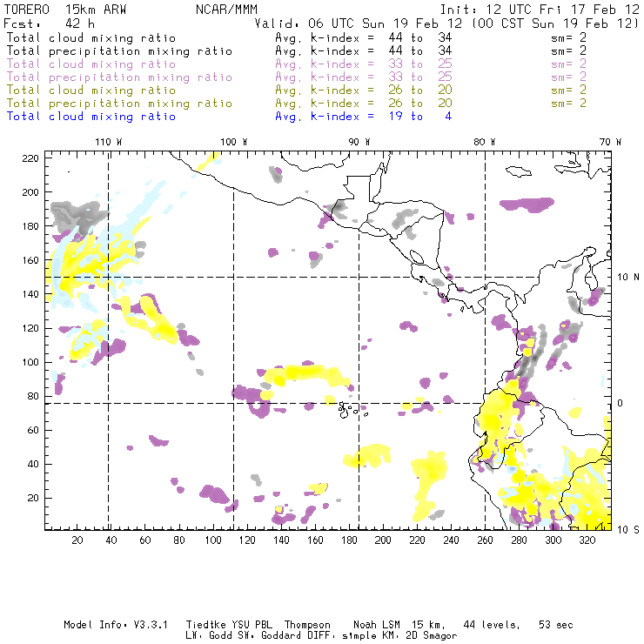644x644 pixels.
Task: Click the purple "Total precipitation mixing ratio" legend entry
Action: coord(119,77)
